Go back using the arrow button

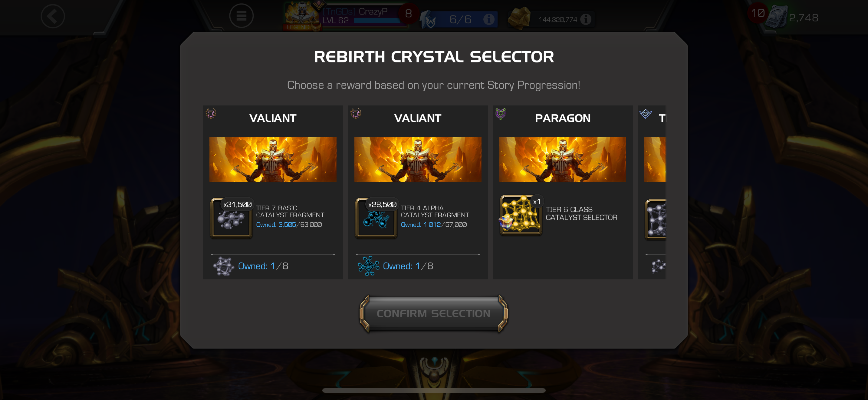(53, 16)
